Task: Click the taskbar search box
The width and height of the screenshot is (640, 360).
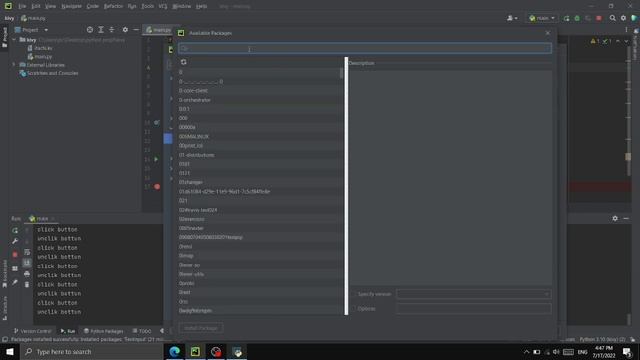Action: pyautogui.click(x=91, y=351)
